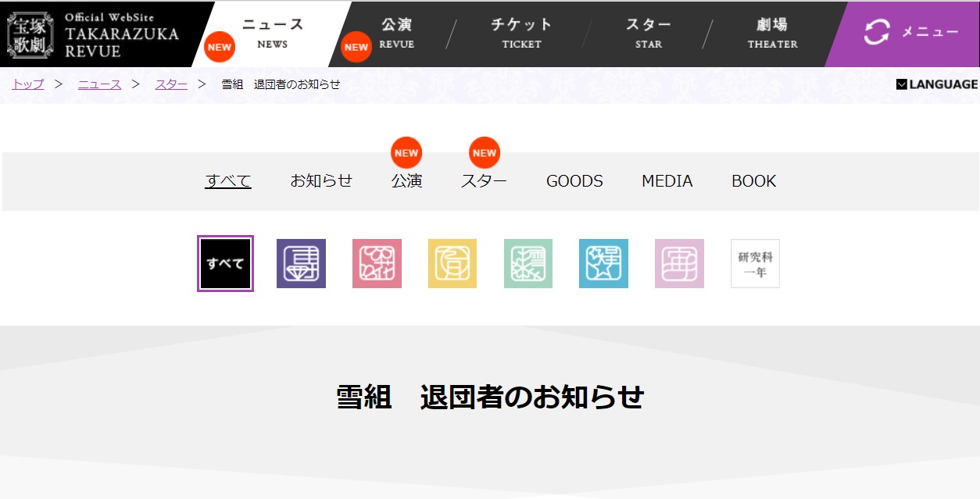
Task: Go to トップ breadcrumb link
Action: pyautogui.click(x=28, y=84)
